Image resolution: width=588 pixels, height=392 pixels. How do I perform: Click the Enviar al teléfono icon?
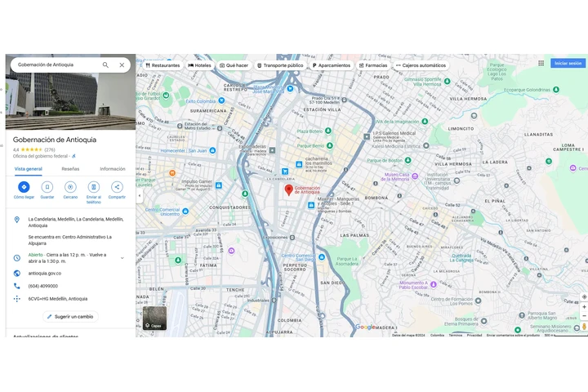click(94, 187)
